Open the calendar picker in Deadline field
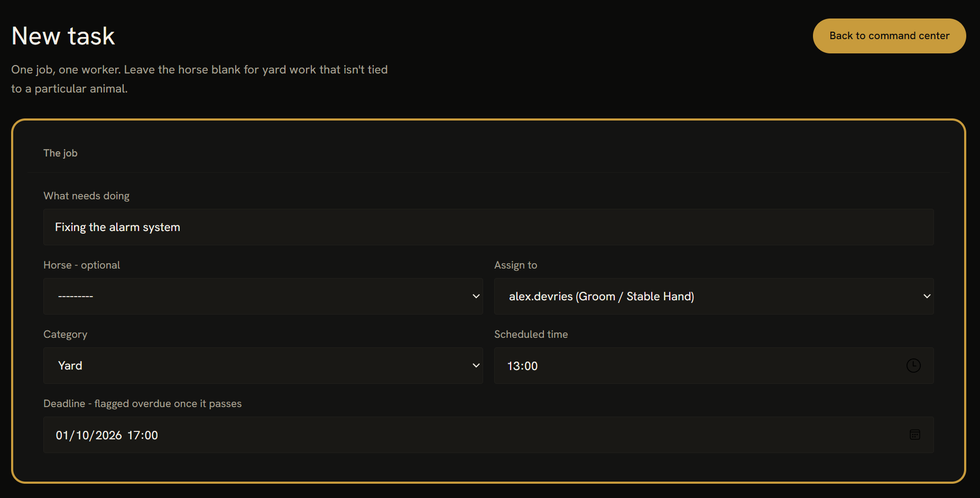The image size is (980, 498). pos(915,435)
